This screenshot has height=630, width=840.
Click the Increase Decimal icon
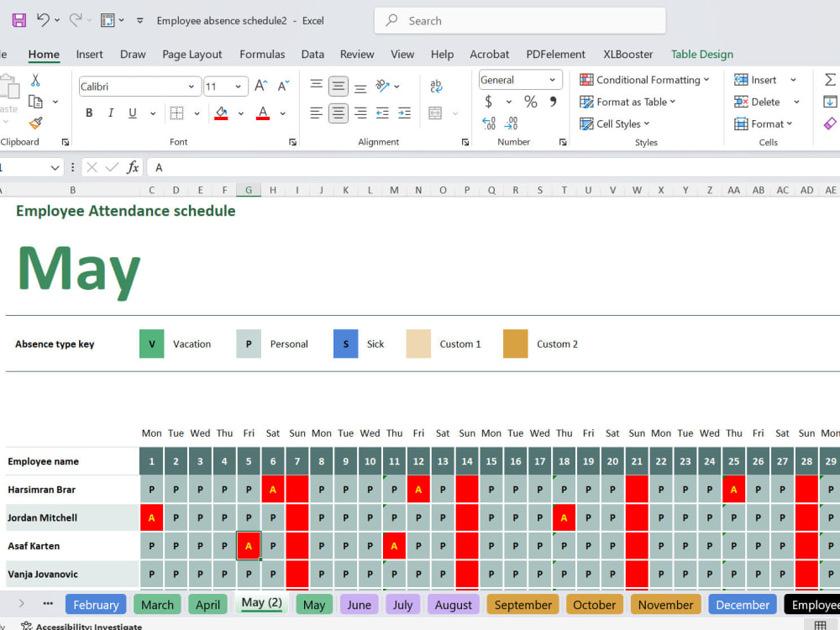tap(489, 123)
